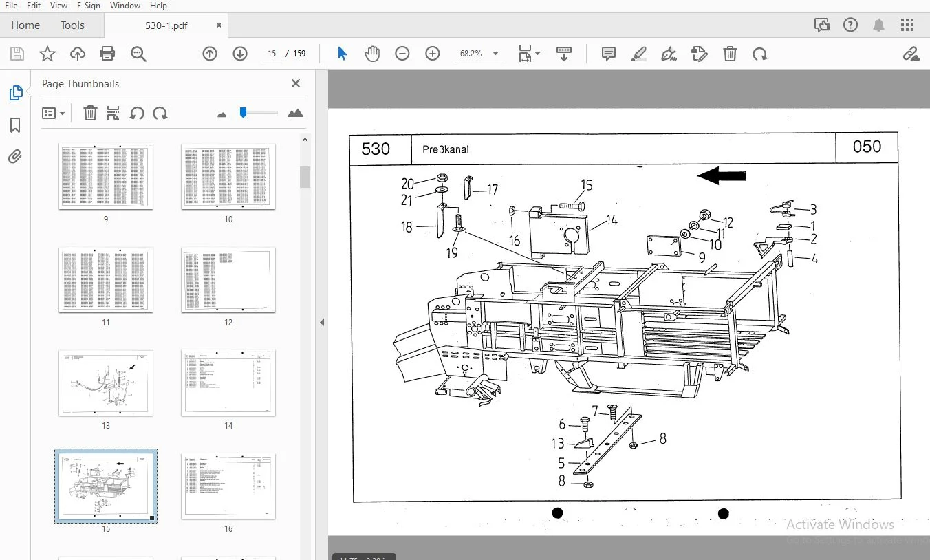Add a comment sticky note
The image size is (930, 560).
(609, 54)
